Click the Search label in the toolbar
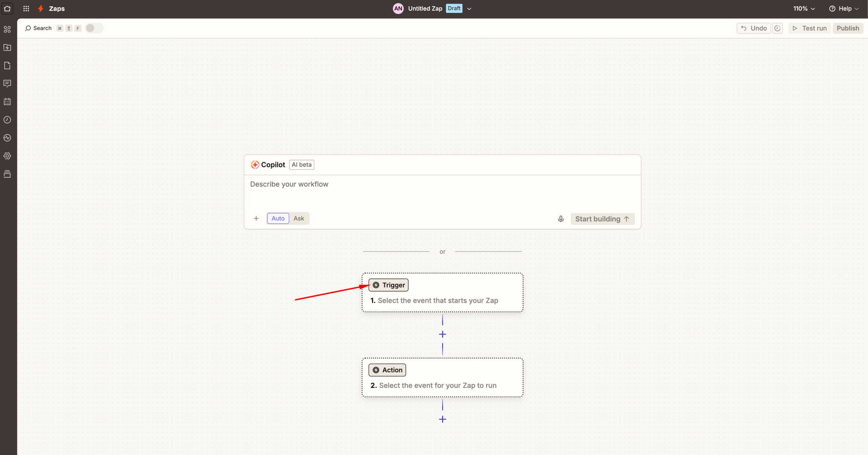 [42, 28]
